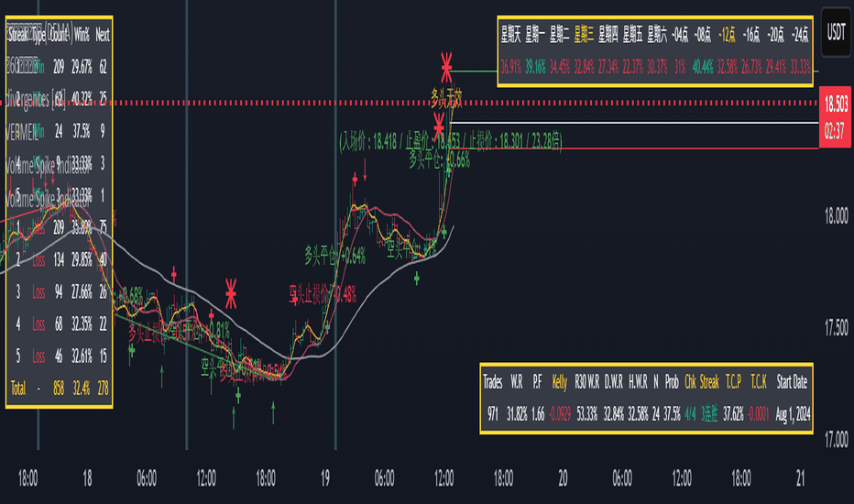854x504 pixels.
Task: Open the USDT currency selector
Action: tap(836, 32)
